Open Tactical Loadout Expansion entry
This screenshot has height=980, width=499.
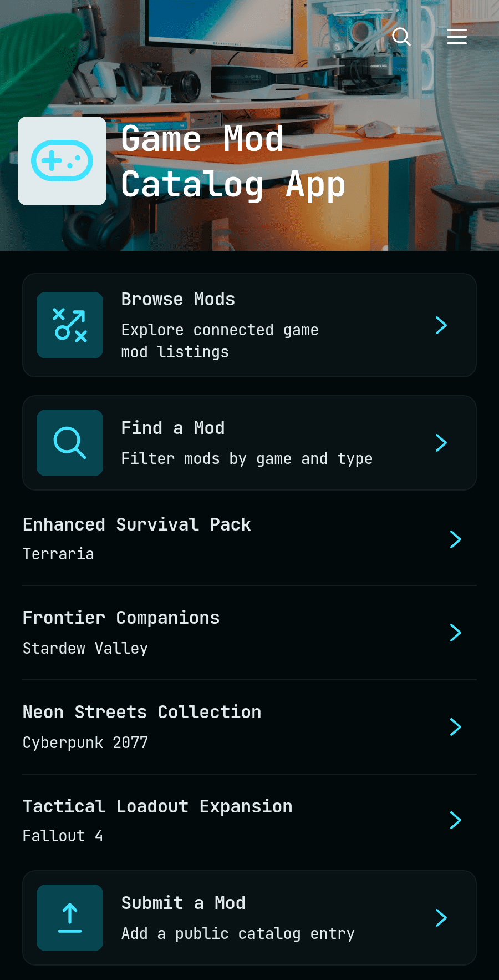click(249, 821)
